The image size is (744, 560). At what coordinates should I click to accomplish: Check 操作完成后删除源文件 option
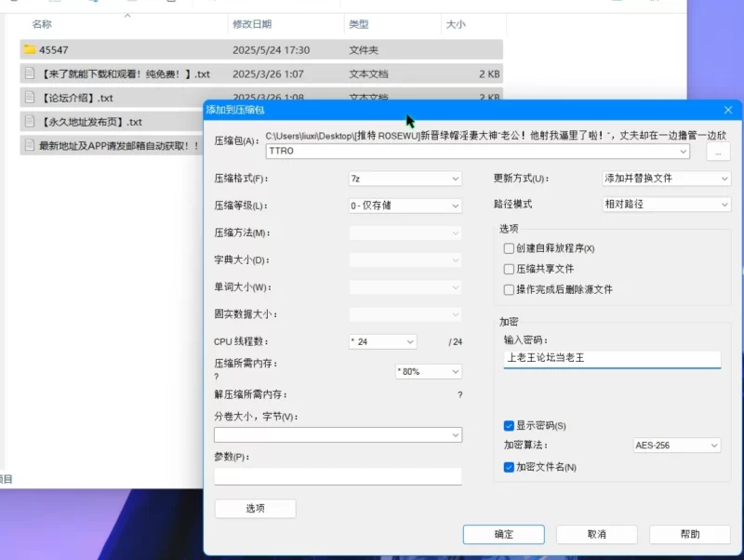[509, 289]
